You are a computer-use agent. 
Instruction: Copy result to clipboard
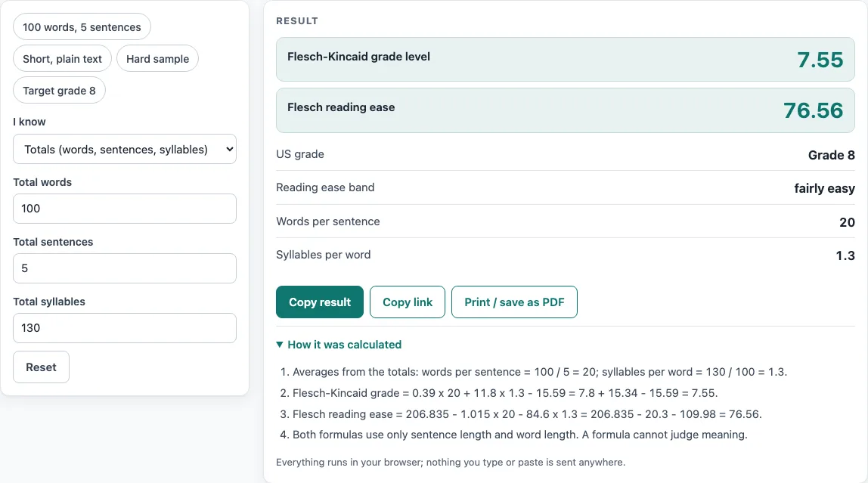click(x=319, y=302)
